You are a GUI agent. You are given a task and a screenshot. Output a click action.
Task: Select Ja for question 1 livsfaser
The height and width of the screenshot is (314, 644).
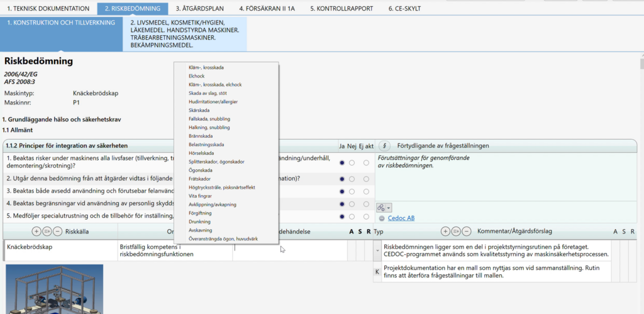(x=341, y=163)
